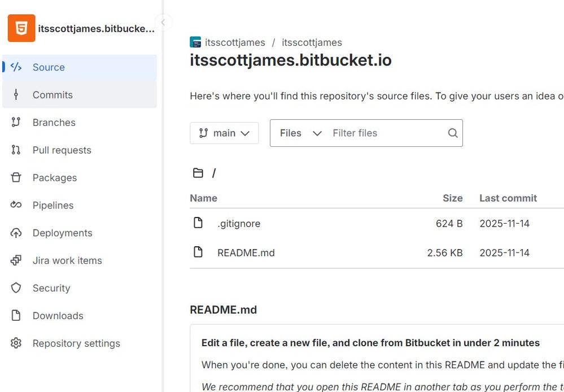Open Downloads in the sidebar
The width and height of the screenshot is (564, 392).
coord(80,316)
